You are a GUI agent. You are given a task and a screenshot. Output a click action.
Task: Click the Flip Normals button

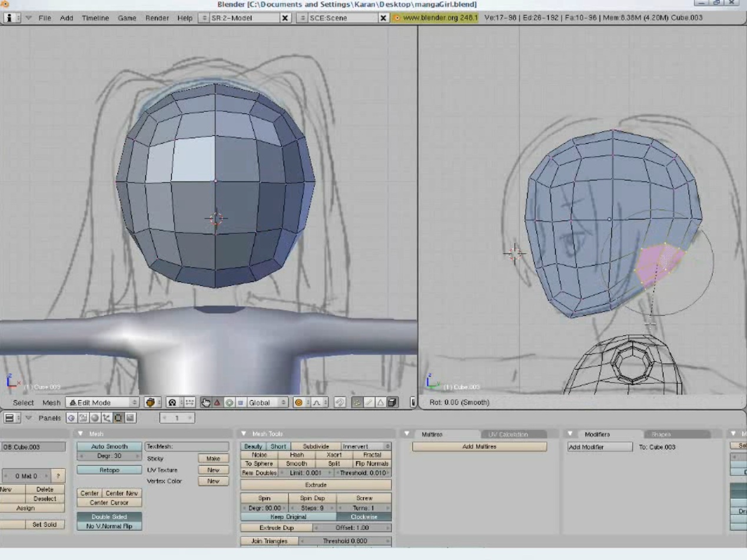[x=371, y=463]
